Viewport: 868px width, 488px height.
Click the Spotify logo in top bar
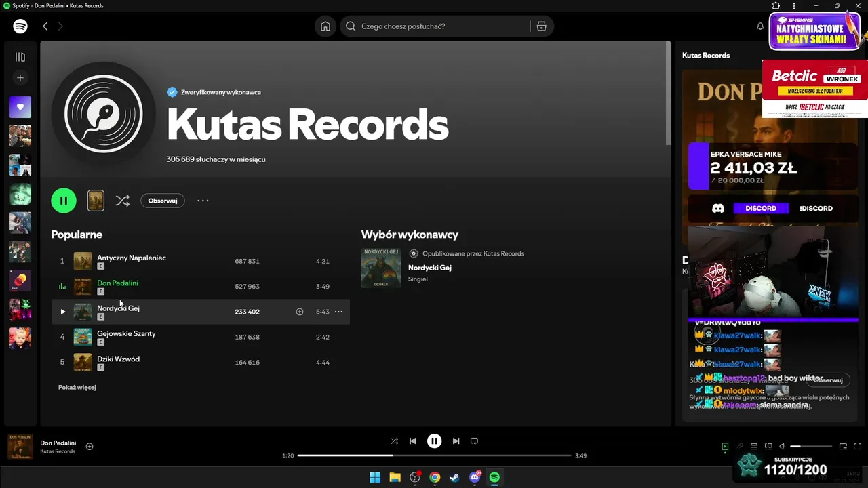pos(20,26)
